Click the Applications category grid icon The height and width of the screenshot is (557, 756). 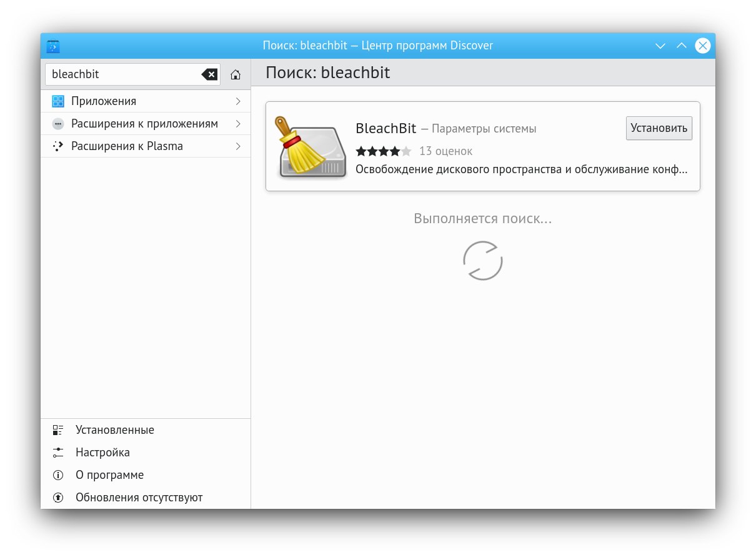point(58,101)
